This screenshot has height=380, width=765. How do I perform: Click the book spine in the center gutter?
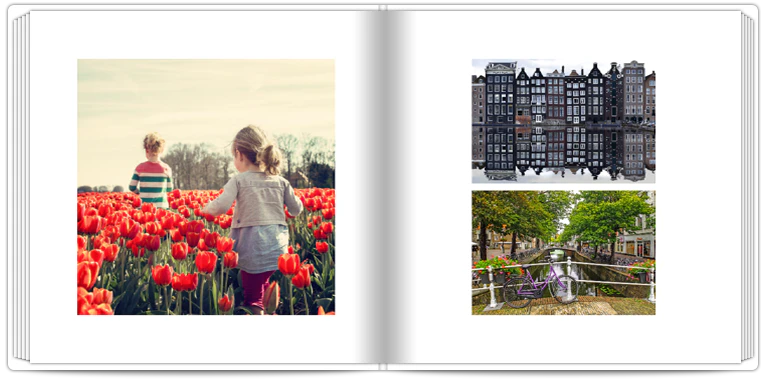click(383, 188)
